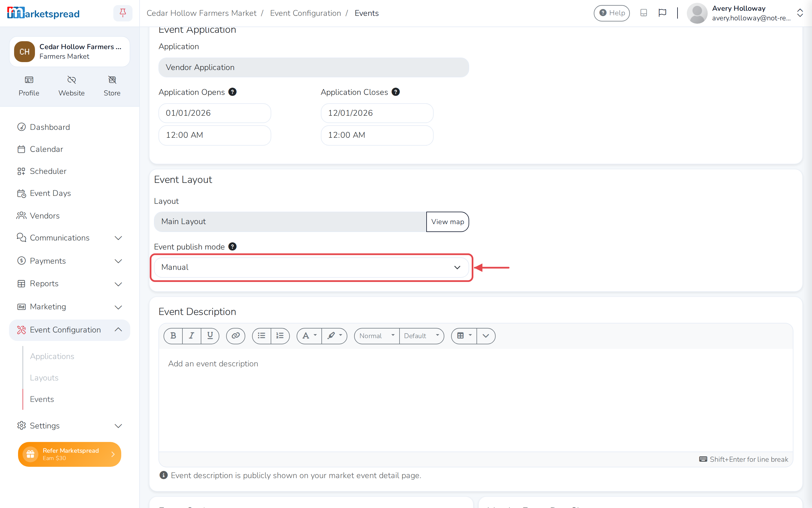Viewport: 812px width, 508px height.
Task: Expand the Marketing menu
Action: coord(69,307)
